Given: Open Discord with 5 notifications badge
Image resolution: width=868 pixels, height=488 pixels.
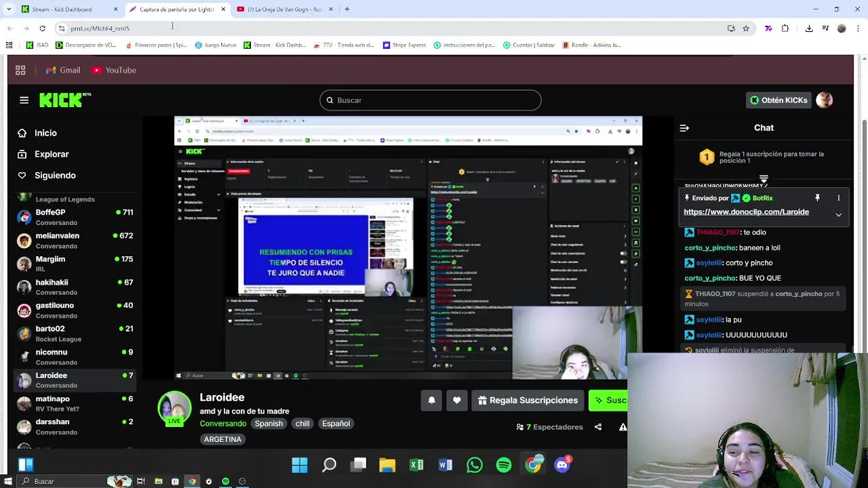Looking at the screenshot, I should pyautogui.click(x=562, y=465).
